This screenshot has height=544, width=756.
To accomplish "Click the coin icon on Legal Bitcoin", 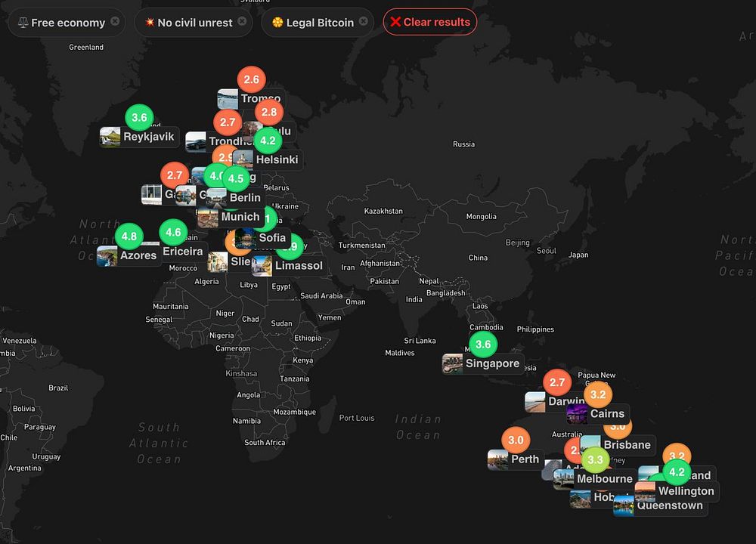I will [x=277, y=22].
